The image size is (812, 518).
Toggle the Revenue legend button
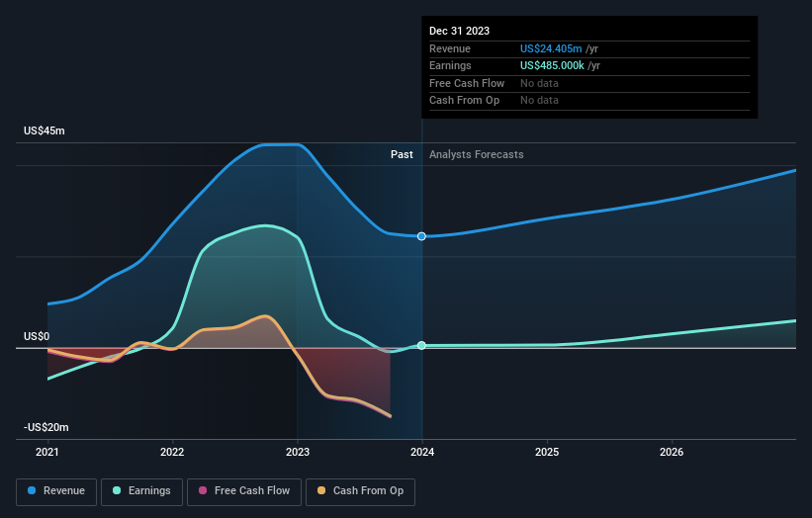(x=56, y=491)
